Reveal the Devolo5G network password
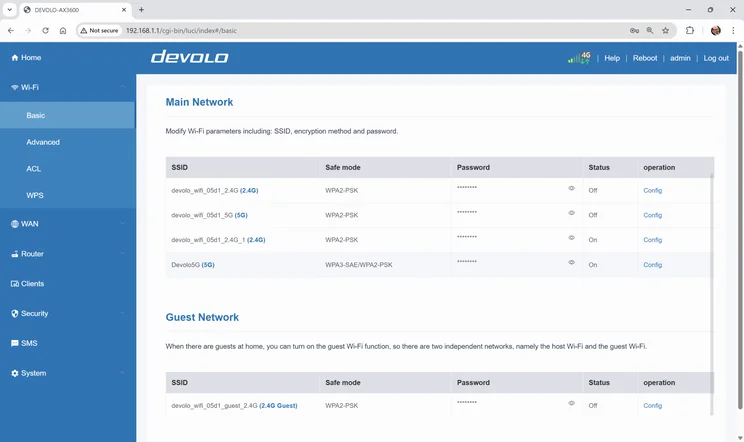The width and height of the screenshot is (744, 442). (572, 263)
